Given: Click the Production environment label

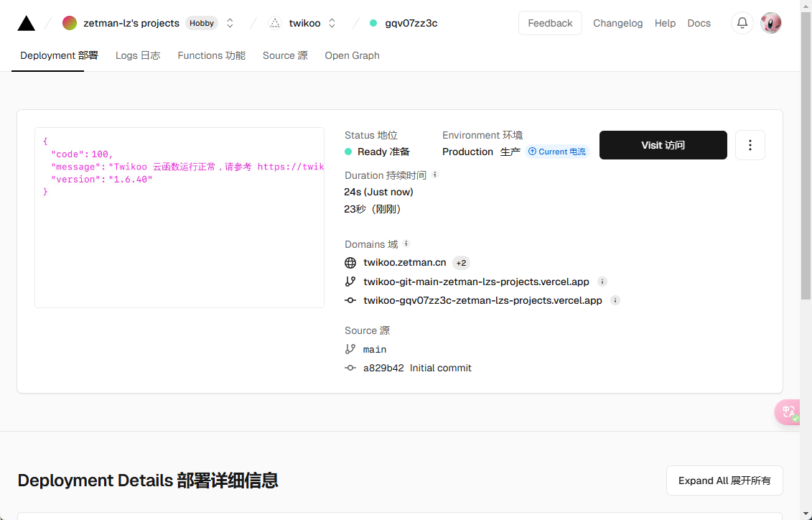Looking at the screenshot, I should click(x=467, y=152).
